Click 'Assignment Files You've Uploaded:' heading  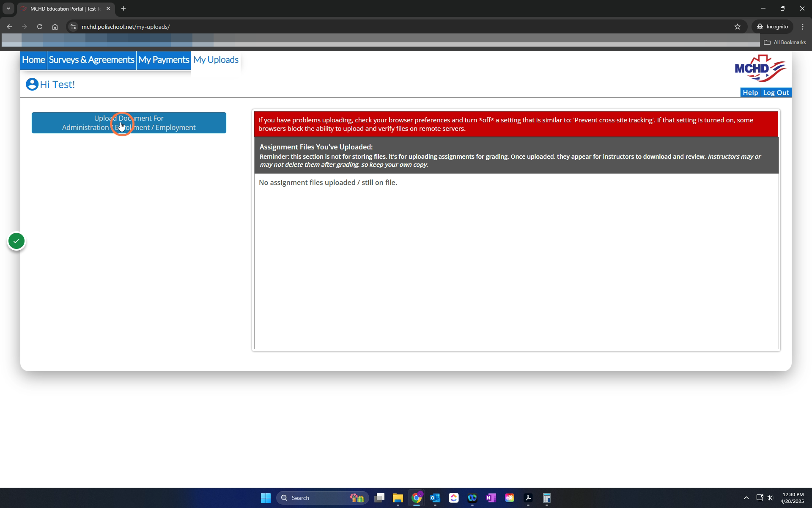[x=316, y=147]
